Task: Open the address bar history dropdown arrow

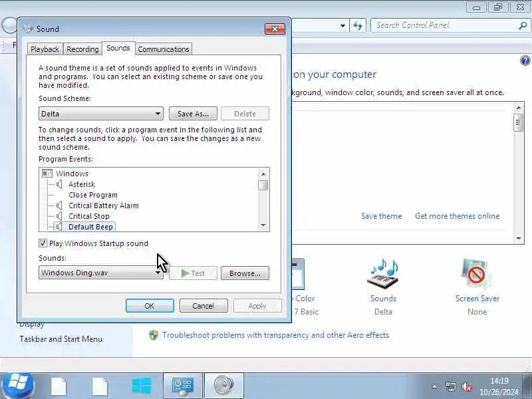Action: point(342,26)
